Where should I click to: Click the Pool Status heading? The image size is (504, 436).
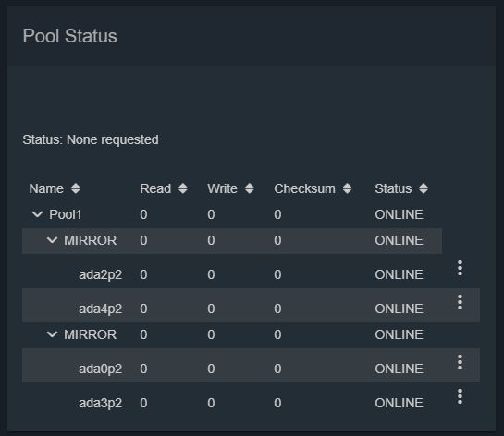coord(69,36)
